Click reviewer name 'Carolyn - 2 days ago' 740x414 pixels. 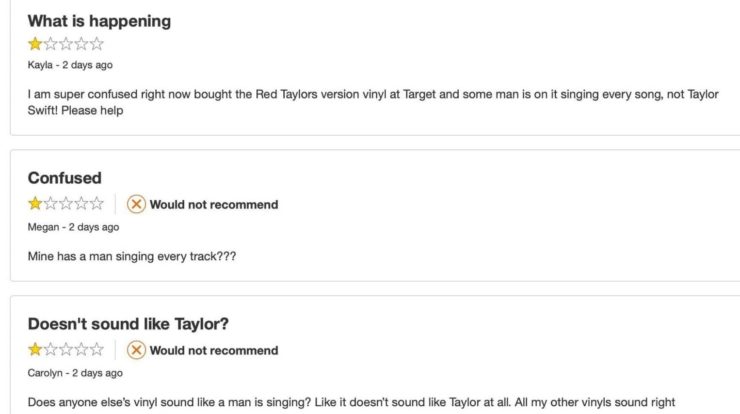75,373
